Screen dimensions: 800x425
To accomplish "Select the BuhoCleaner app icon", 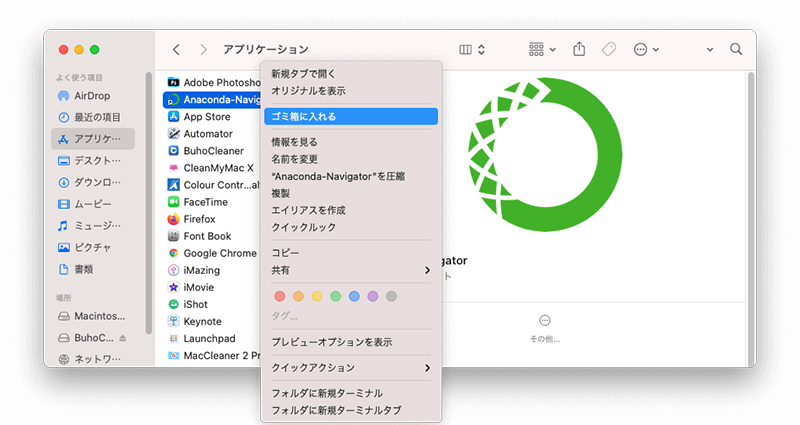I will click(173, 151).
